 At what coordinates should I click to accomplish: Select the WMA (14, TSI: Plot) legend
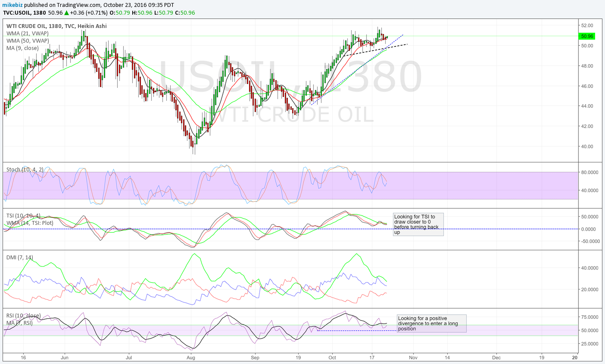30,223
